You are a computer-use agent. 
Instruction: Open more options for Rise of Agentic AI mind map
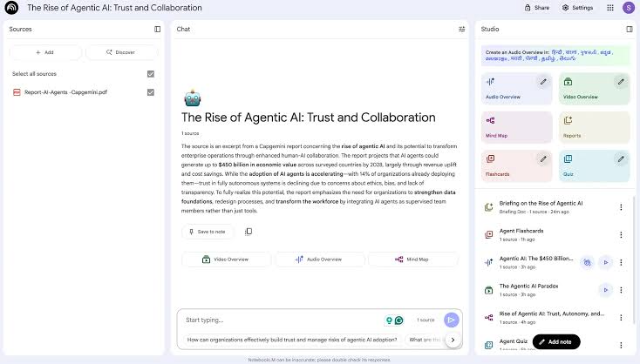coord(621,318)
